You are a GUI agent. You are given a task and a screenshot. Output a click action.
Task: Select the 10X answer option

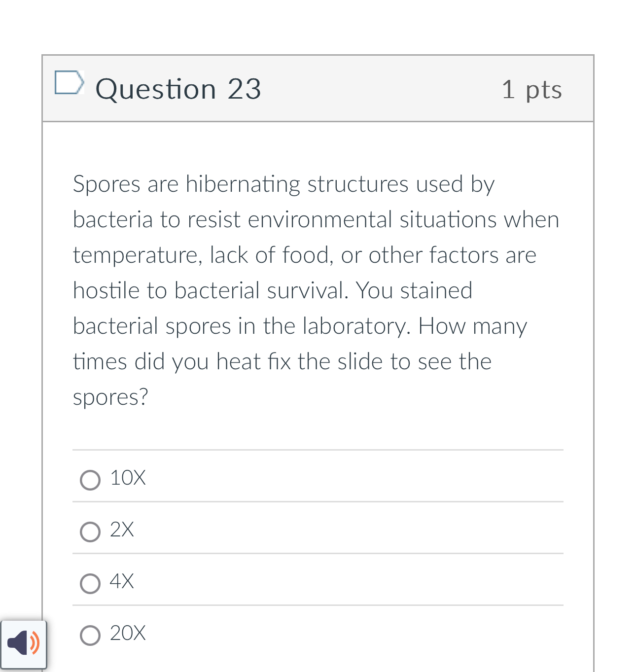click(90, 480)
